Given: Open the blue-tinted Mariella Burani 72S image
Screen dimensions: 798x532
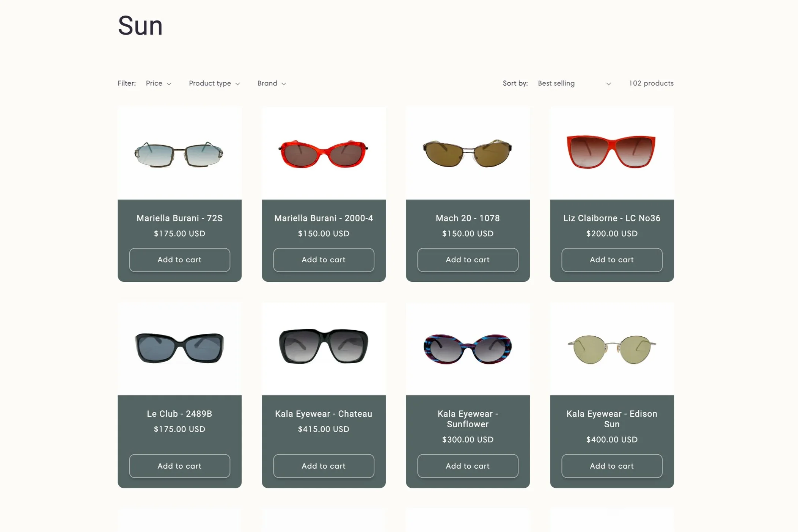Looking at the screenshot, I should pos(179,154).
